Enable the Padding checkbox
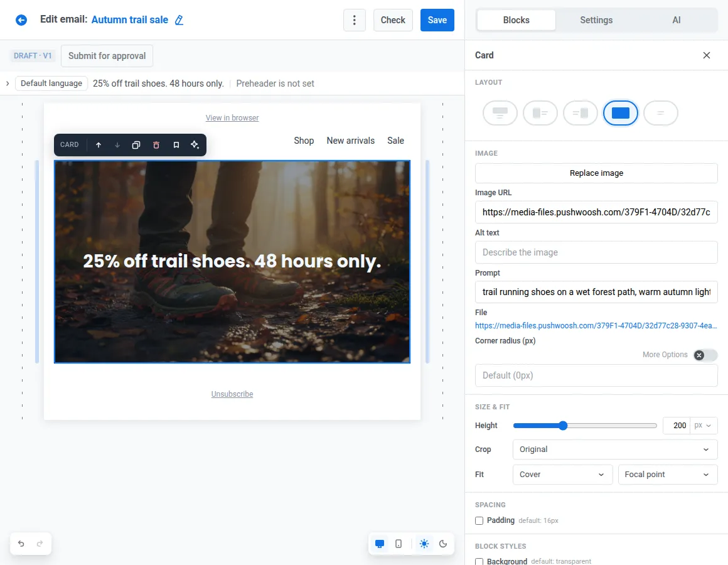Screen dimensions: 728x565 click(479, 520)
